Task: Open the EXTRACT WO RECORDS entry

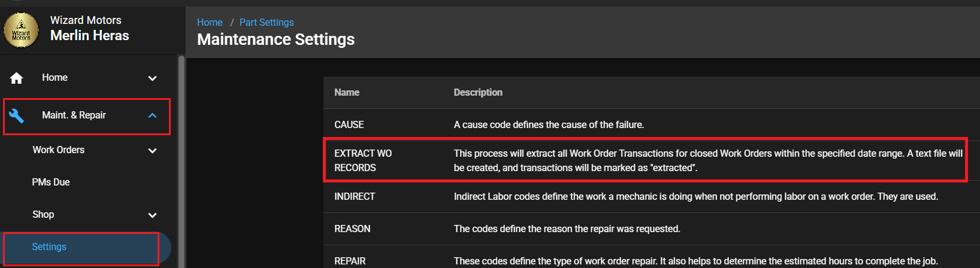Action: [x=363, y=160]
